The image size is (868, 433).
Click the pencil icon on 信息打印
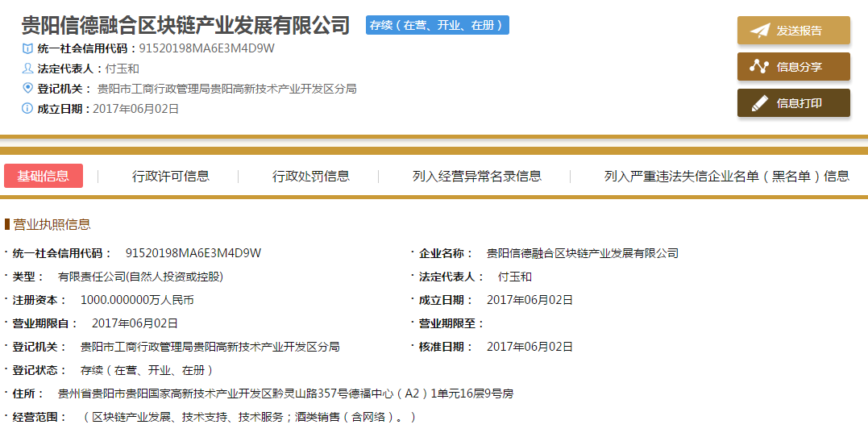coord(759,103)
